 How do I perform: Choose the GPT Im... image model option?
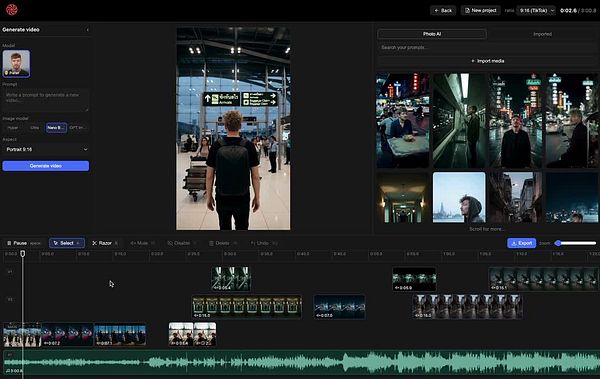coord(78,127)
